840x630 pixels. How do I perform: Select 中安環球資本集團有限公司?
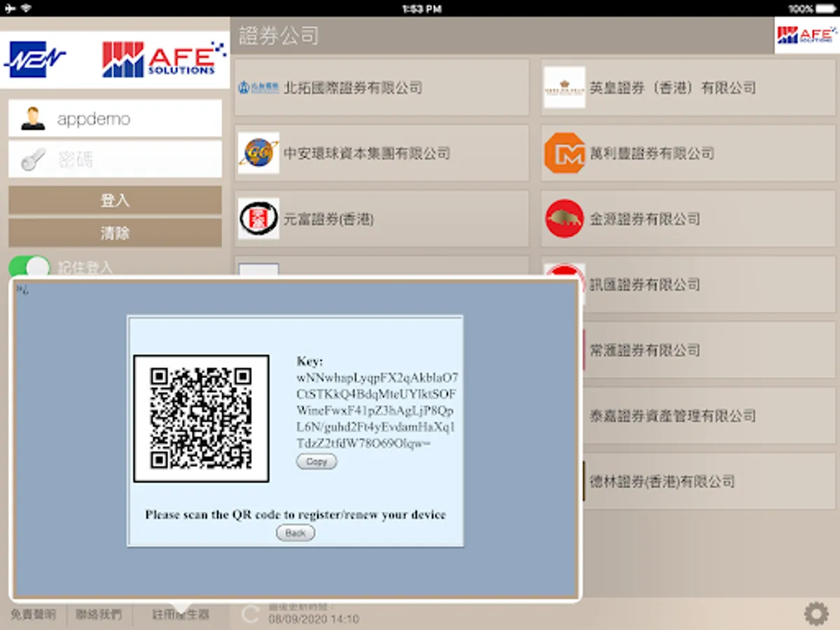tap(381, 153)
